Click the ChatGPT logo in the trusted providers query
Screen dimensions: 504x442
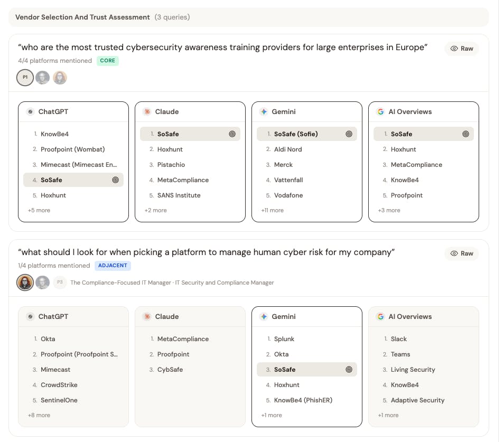(31, 112)
